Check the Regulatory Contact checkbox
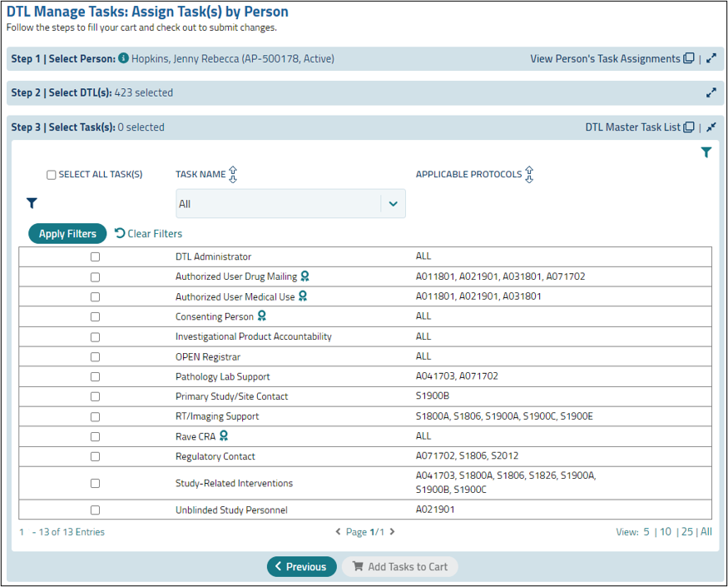728x587 pixels. 95,456
